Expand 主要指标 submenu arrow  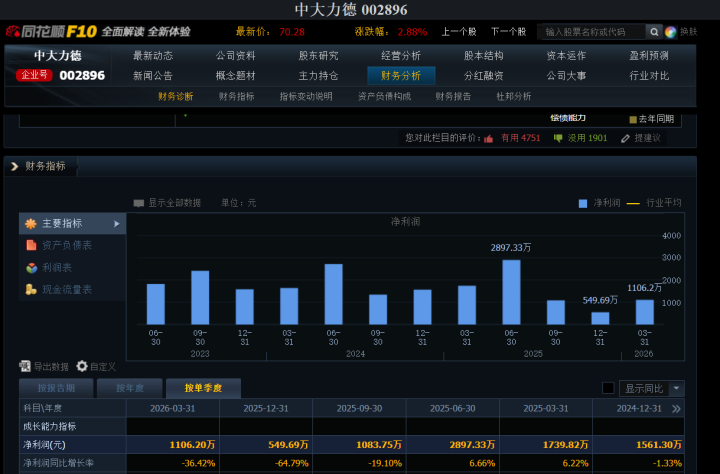click(x=117, y=224)
